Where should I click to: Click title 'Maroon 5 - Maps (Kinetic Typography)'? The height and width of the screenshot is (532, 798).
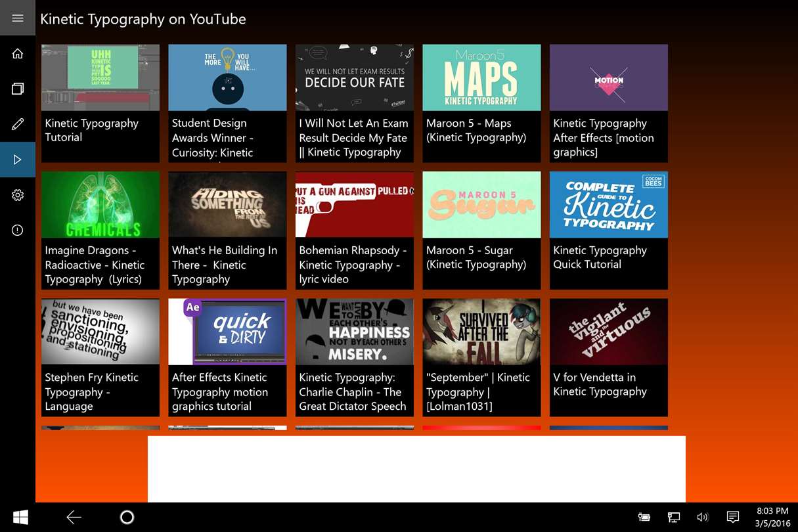(476, 130)
